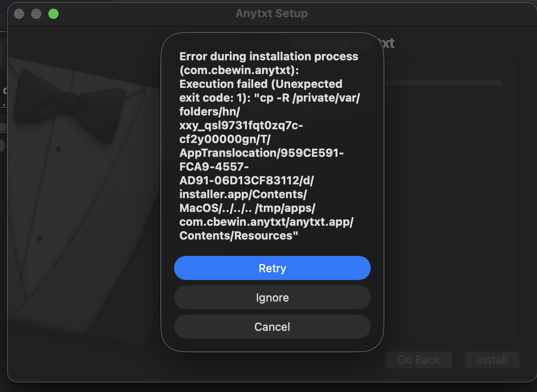Click Go Back in the setup wizard

tap(418, 360)
